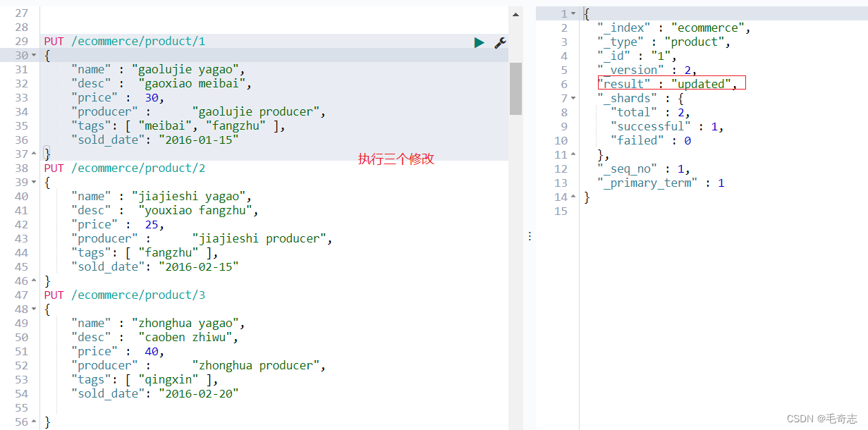Click the "_seq_no" : 1 response line
This screenshot has height=430, width=868.
click(643, 169)
